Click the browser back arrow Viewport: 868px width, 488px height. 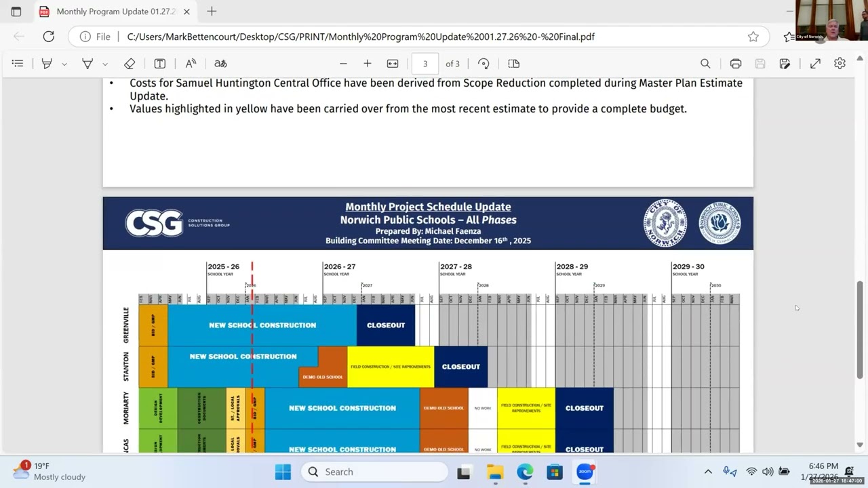click(x=19, y=37)
